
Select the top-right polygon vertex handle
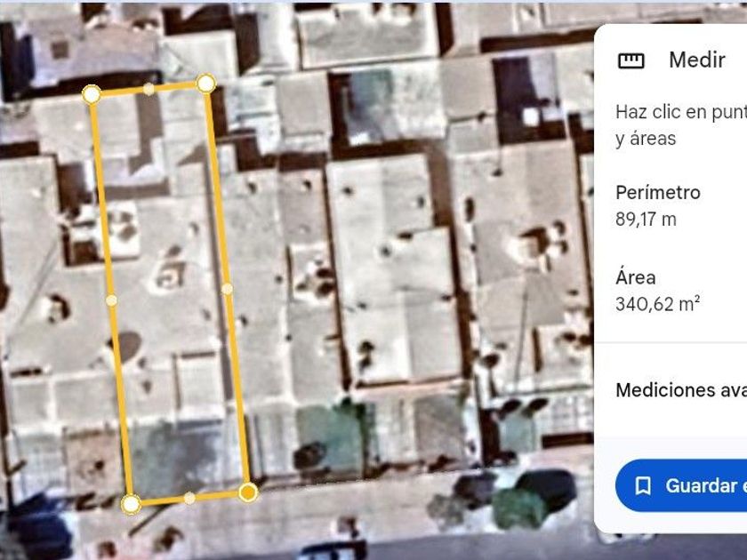pos(205,84)
